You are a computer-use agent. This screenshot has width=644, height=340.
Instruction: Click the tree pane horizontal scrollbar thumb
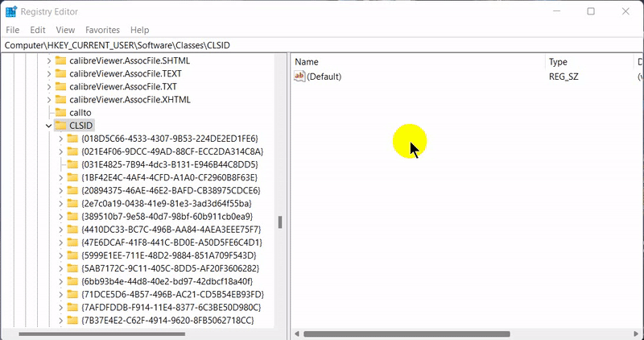click(102, 334)
